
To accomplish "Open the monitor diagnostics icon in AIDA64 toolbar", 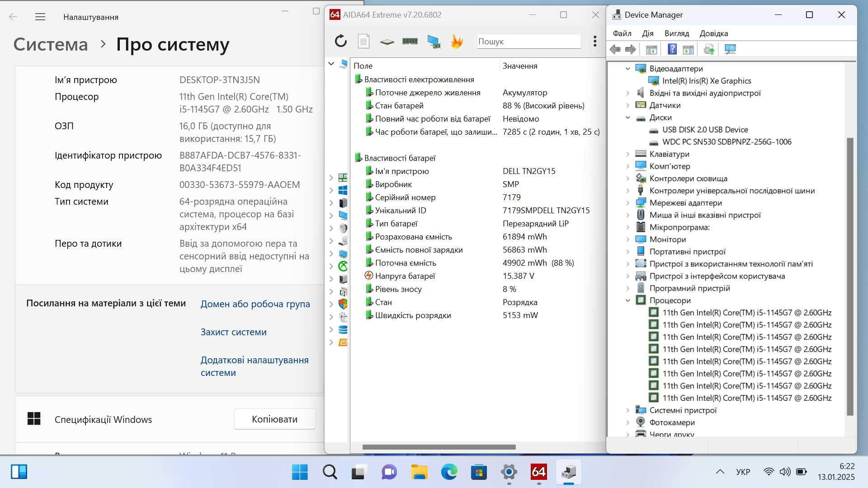I will (434, 42).
